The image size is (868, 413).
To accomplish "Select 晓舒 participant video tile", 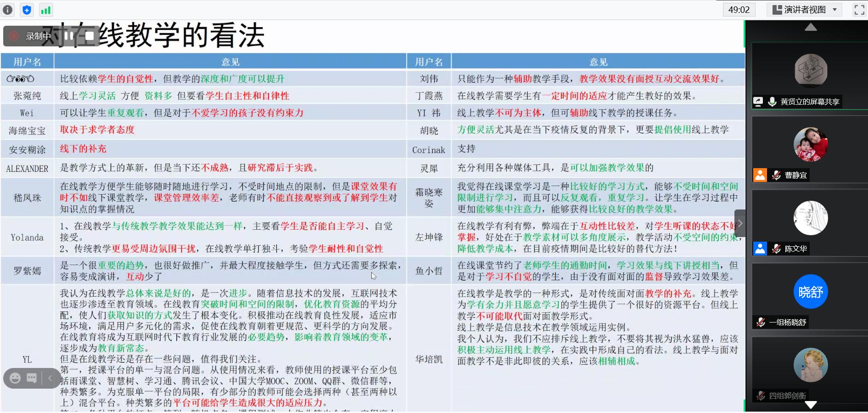I will click(810, 292).
